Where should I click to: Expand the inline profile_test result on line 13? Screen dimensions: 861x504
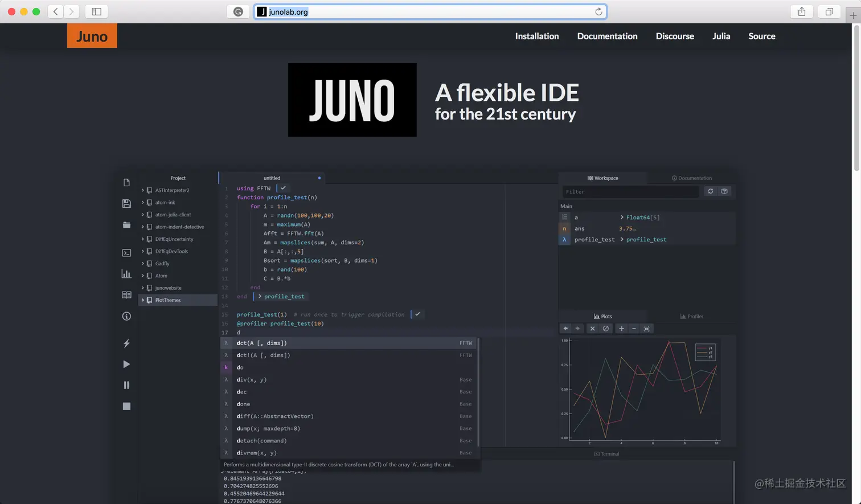[260, 296]
